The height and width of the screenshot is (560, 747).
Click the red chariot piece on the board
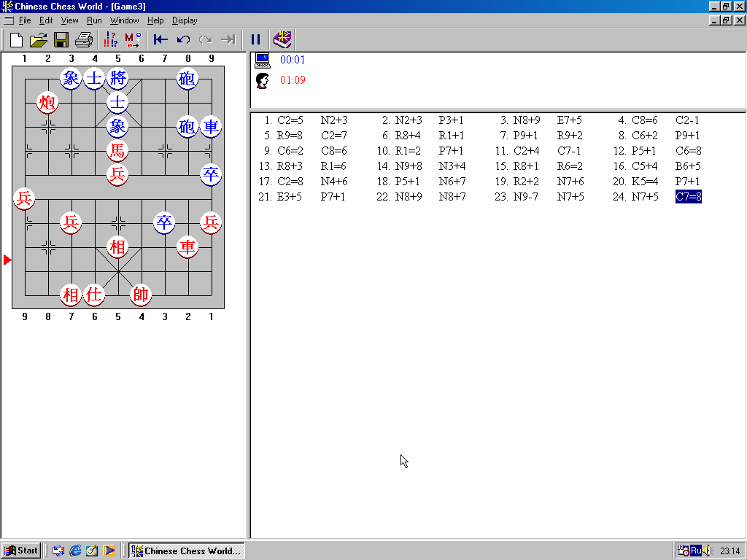click(x=187, y=248)
